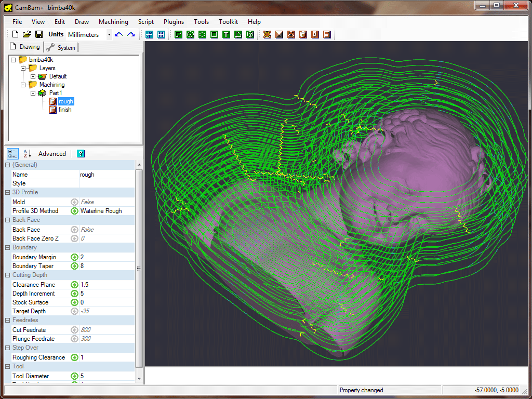Undo the last action

tap(119, 34)
